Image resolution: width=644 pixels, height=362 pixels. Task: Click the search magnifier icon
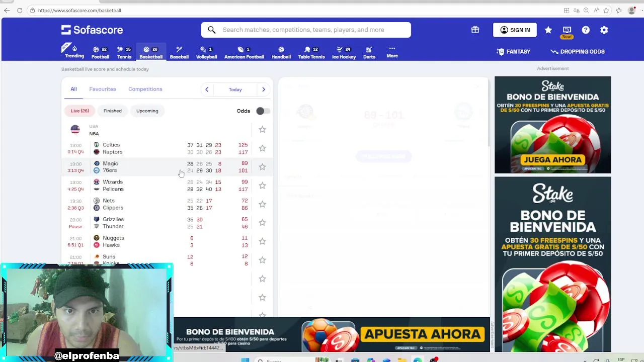tap(212, 30)
